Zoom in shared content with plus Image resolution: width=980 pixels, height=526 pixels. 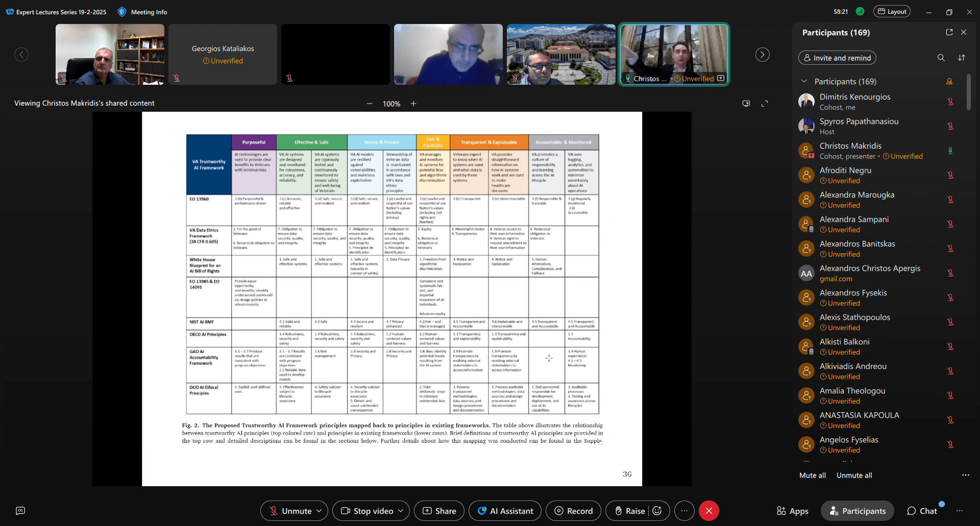point(413,104)
